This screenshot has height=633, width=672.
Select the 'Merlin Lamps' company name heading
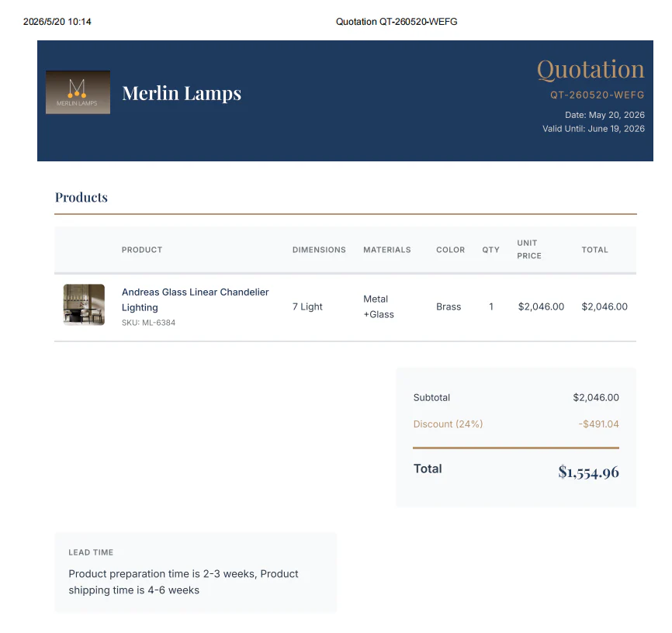pos(182,93)
